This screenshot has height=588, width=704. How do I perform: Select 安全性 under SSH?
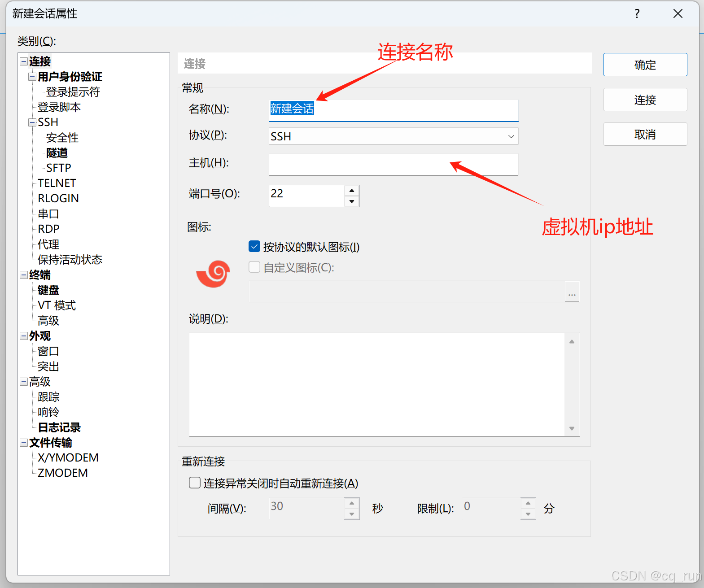tap(62, 138)
